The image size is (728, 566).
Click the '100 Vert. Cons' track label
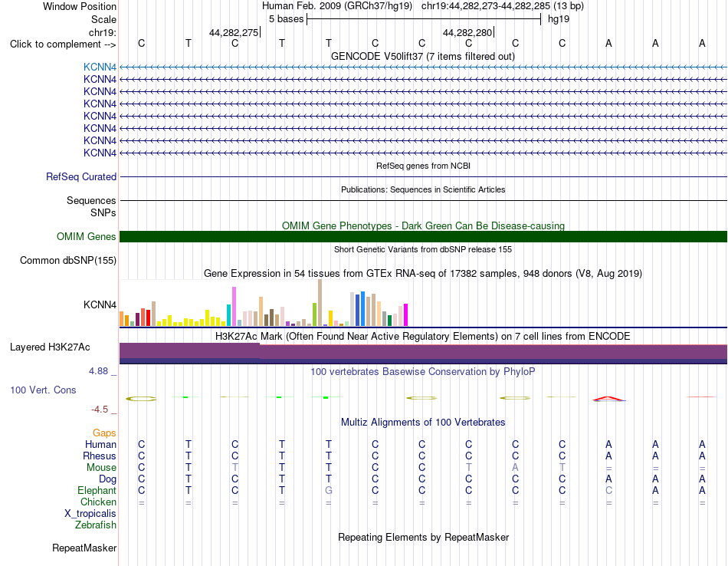coord(43,390)
